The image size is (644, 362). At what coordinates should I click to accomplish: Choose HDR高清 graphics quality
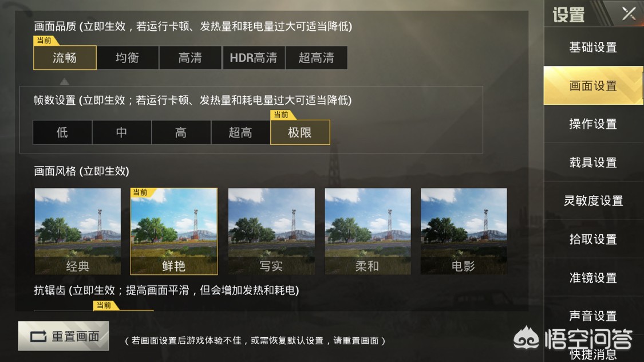(x=254, y=57)
